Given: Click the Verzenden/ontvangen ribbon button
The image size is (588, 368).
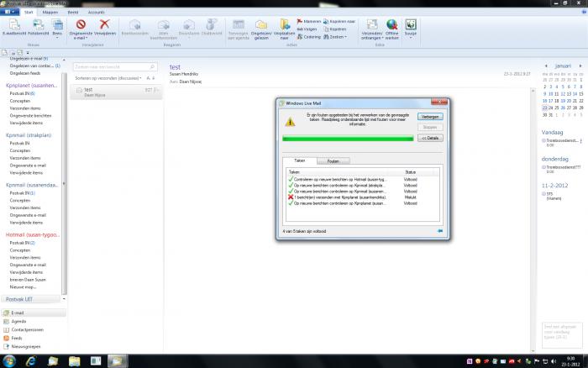Looking at the screenshot, I should [372, 29].
